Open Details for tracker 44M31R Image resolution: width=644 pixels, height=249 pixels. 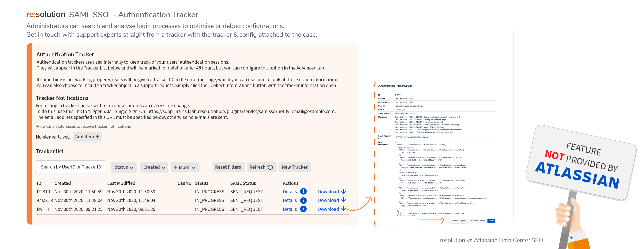[290, 200]
